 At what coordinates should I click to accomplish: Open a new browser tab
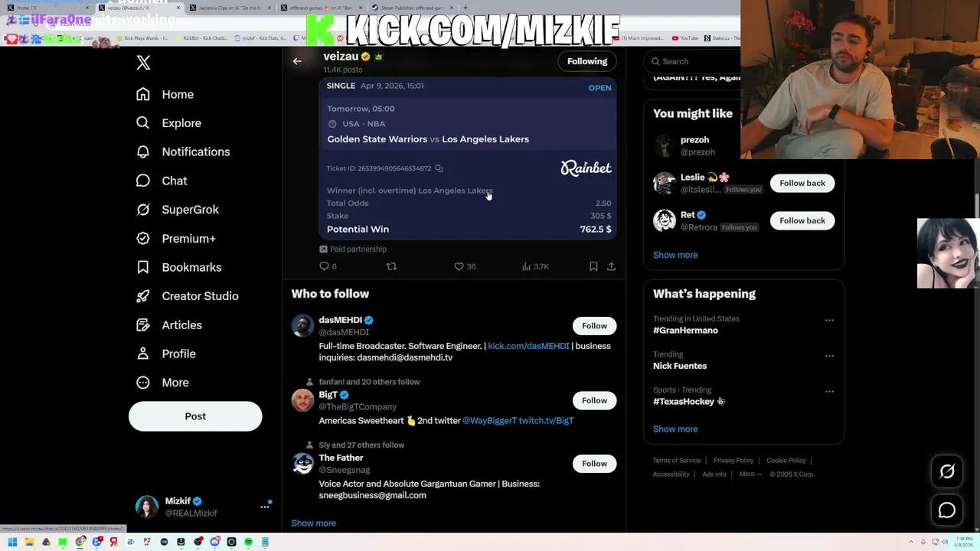465,8
